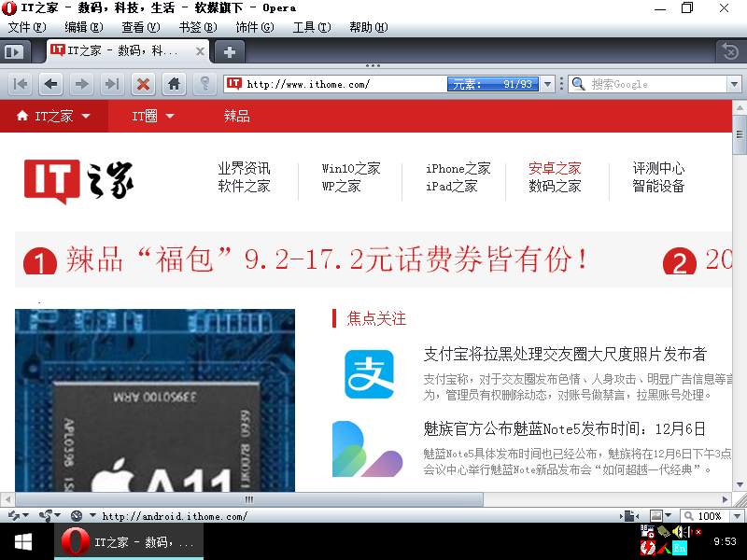Open the 辣品福包话费券 headline
The height and width of the screenshot is (560, 747).
coord(326,260)
